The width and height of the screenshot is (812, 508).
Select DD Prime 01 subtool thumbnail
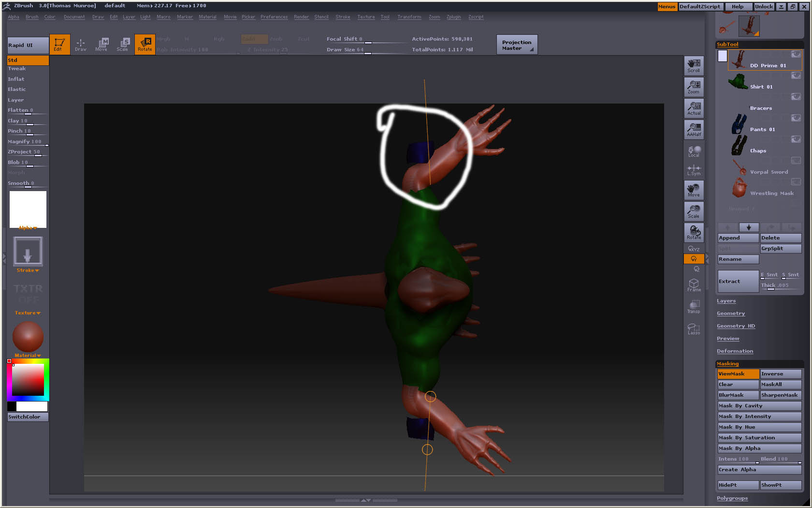coord(738,60)
